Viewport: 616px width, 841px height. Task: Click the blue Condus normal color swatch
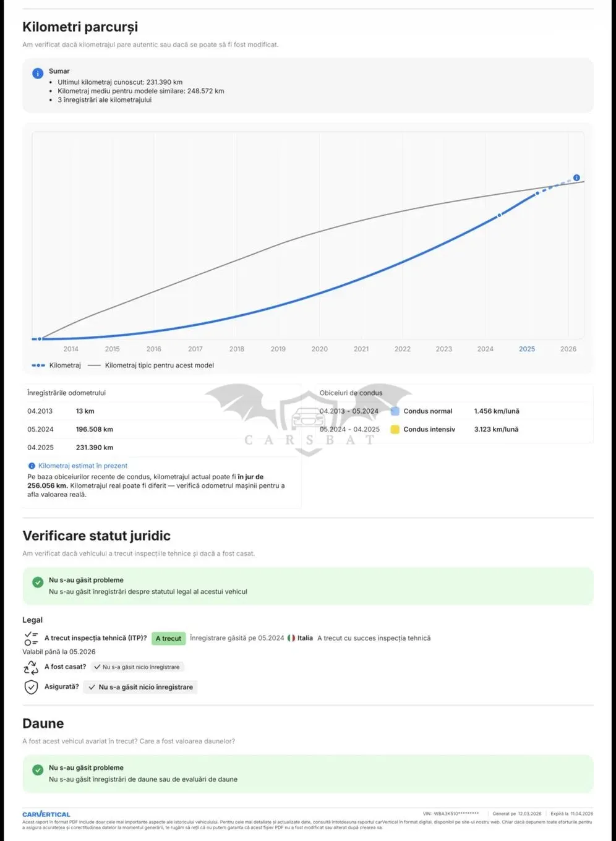tap(395, 411)
